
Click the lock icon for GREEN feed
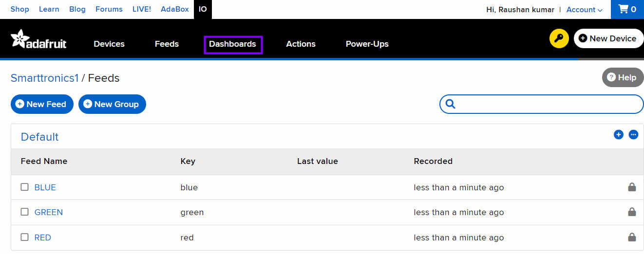(x=632, y=212)
